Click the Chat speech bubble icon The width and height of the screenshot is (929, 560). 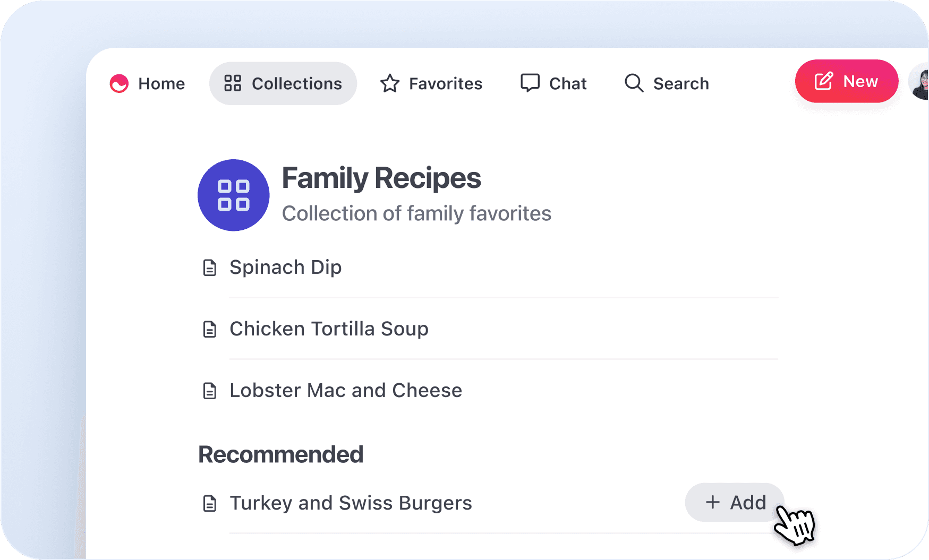pyautogui.click(x=530, y=83)
